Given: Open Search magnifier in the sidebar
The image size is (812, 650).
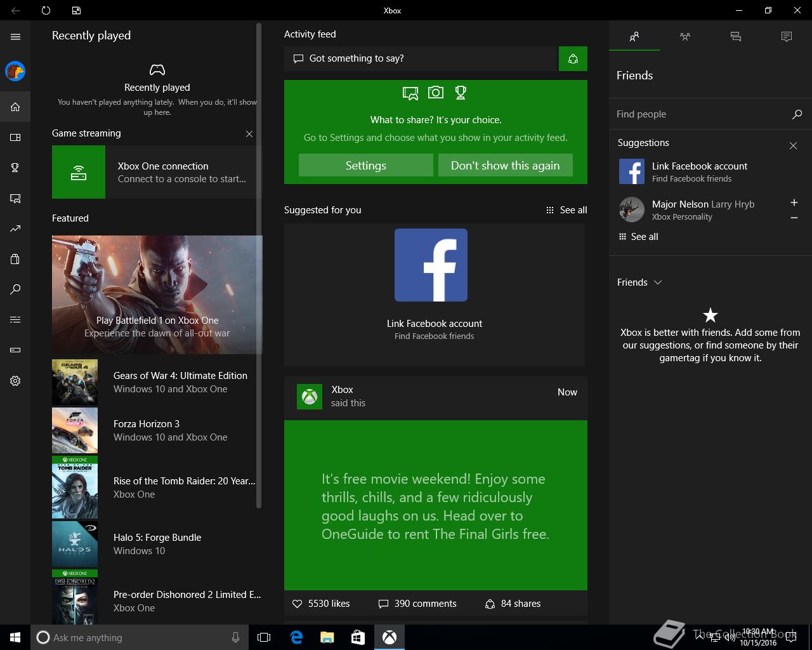Looking at the screenshot, I should [x=15, y=289].
